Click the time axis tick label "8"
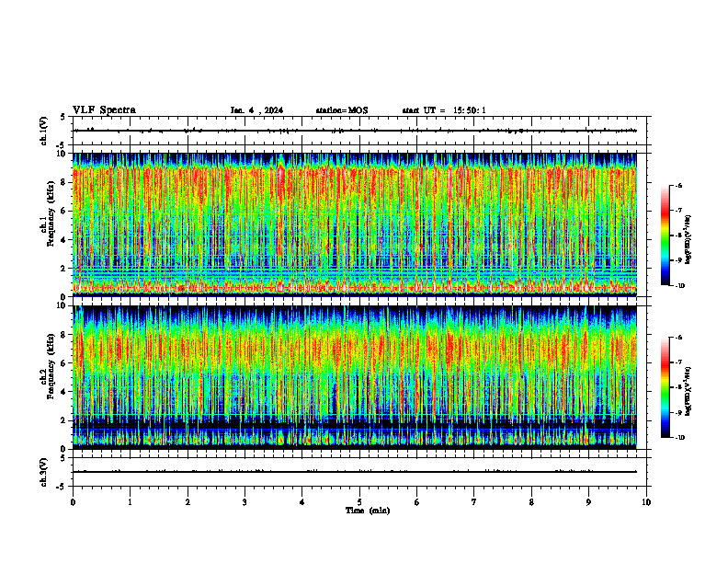The image size is (728, 563). pos(531,502)
